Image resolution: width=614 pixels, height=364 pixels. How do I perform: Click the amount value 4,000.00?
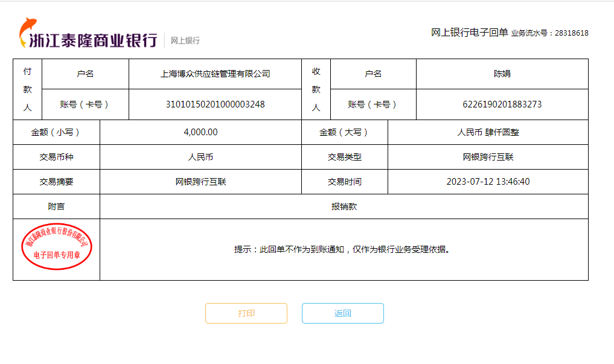coord(200,132)
